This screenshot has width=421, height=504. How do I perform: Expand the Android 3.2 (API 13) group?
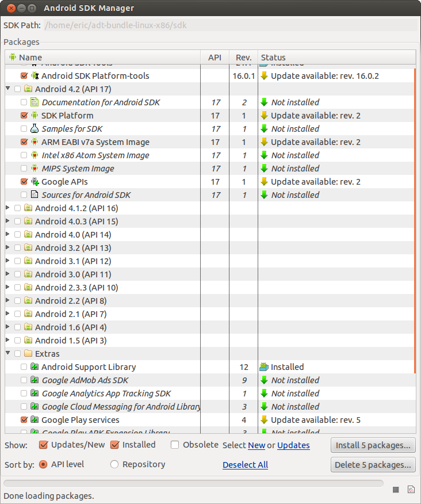coord(8,247)
